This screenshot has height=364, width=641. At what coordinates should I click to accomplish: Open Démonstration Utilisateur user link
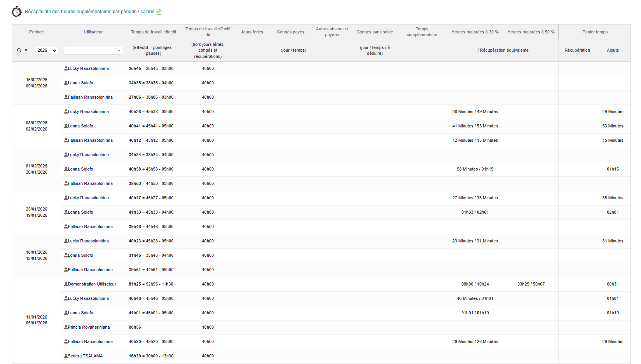pyautogui.click(x=92, y=284)
